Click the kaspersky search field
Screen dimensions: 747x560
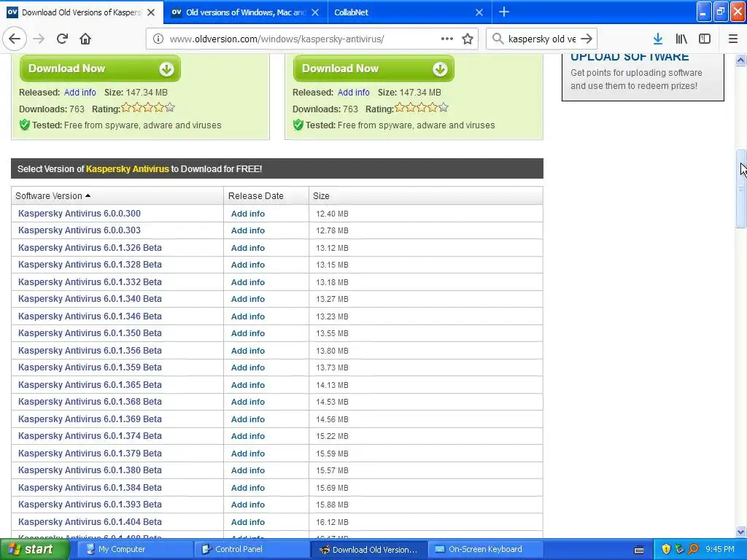tap(542, 39)
